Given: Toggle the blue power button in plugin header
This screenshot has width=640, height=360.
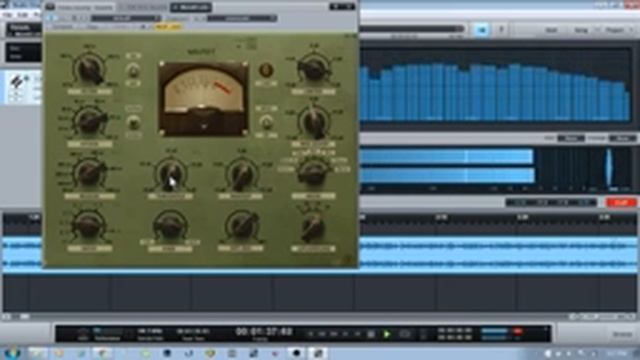Looking at the screenshot, I should pos(52,18).
